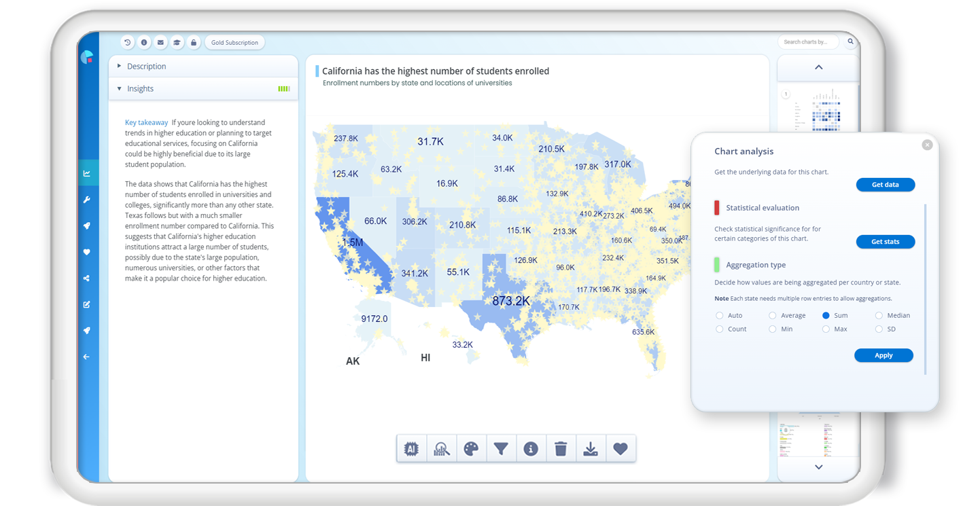This screenshot has height=506, width=980.
Task: Open the color palette tool
Action: (x=471, y=449)
